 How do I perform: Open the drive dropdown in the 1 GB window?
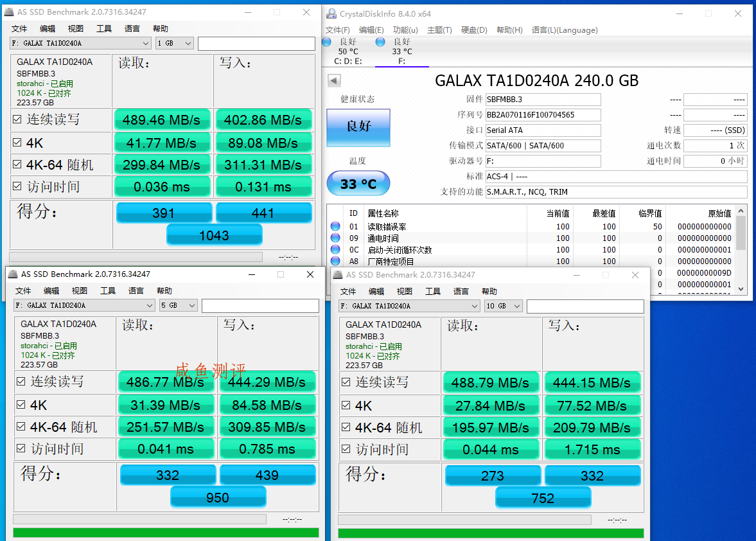pos(80,44)
